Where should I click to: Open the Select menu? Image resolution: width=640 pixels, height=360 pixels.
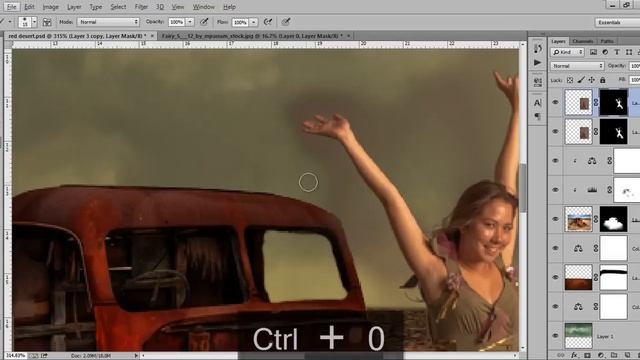click(118, 7)
